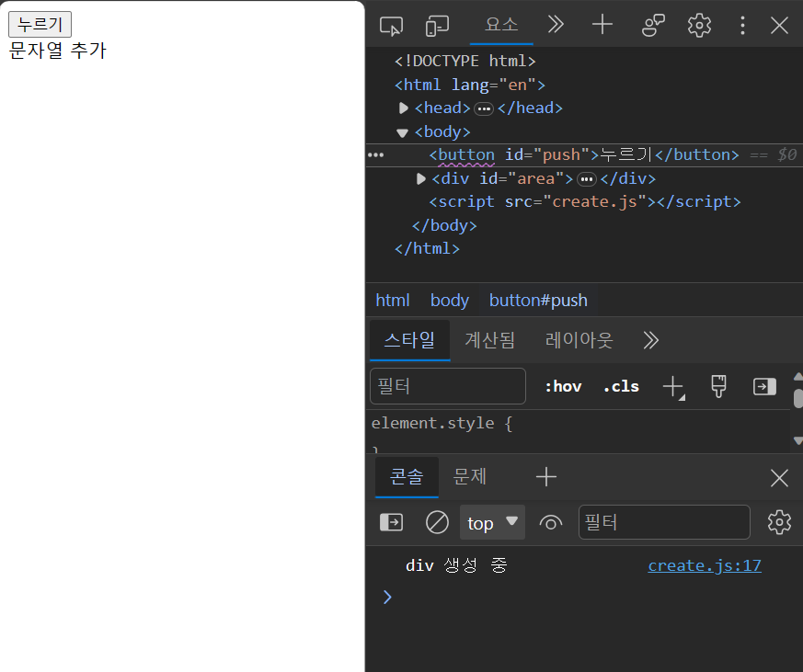The width and height of the screenshot is (803, 672).
Task: Create a live expression eye icon
Action: (x=551, y=523)
